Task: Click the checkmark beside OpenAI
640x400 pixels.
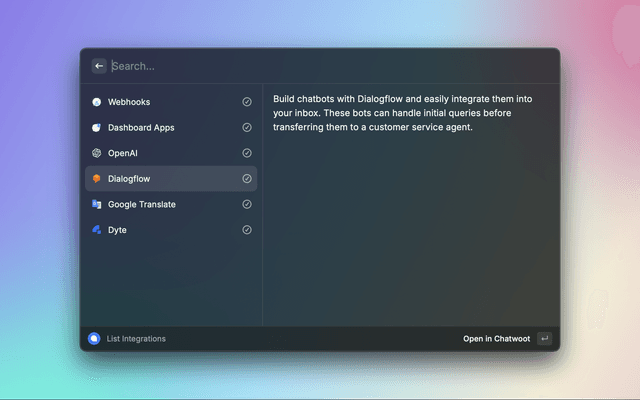Action: (247, 153)
